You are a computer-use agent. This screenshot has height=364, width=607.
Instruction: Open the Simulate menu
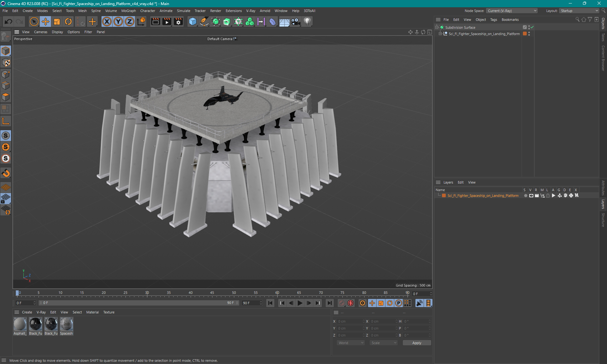click(x=183, y=11)
